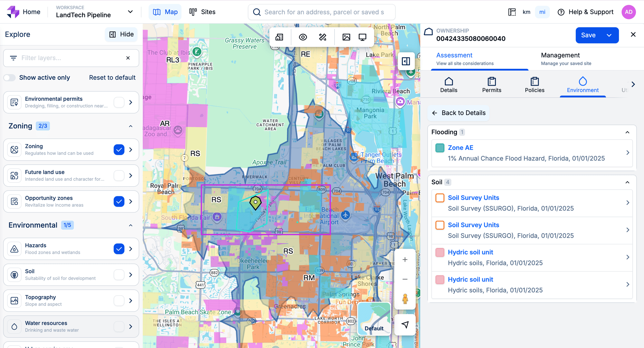This screenshot has width=644, height=348.
Task: Enable the Soil layer checkbox
Action: point(119,275)
